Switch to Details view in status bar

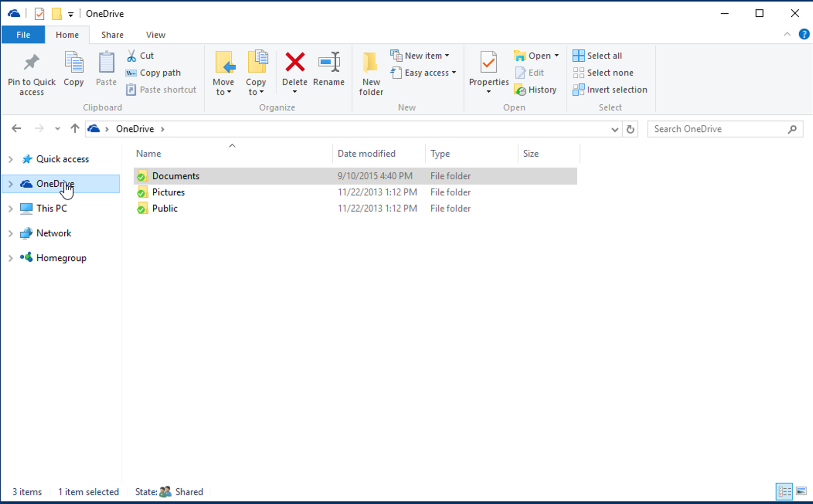pyautogui.click(x=784, y=492)
